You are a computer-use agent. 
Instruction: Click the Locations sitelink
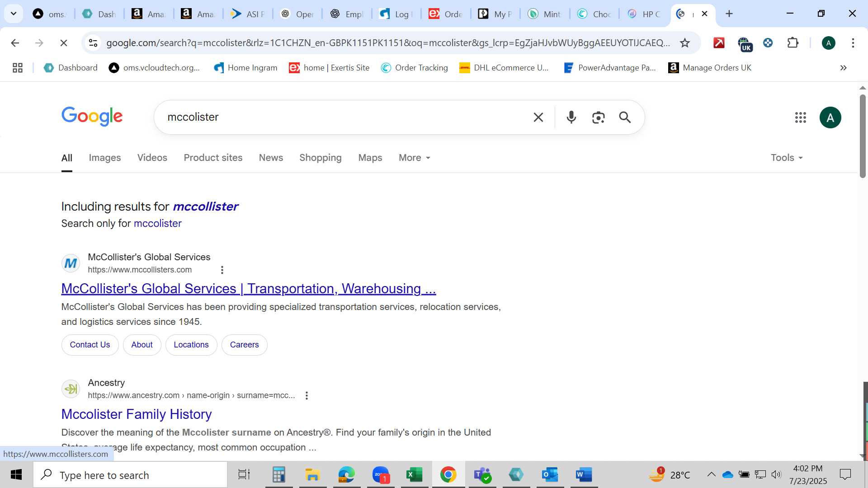coord(191,345)
